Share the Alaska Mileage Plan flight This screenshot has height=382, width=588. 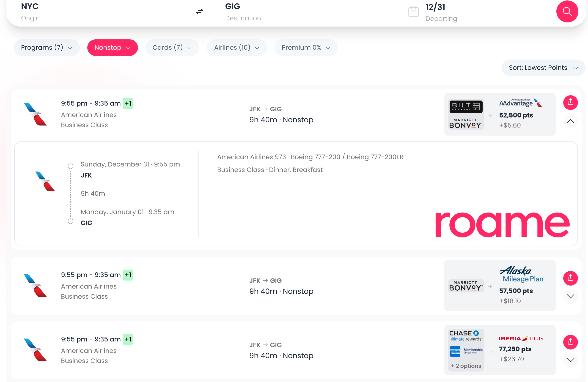(x=570, y=278)
